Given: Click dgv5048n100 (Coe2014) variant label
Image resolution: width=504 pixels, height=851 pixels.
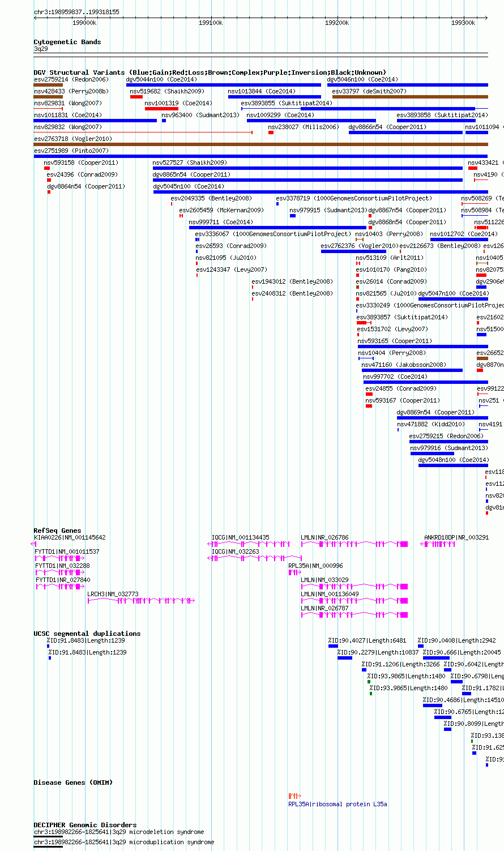Looking at the screenshot, I should coord(454,460).
